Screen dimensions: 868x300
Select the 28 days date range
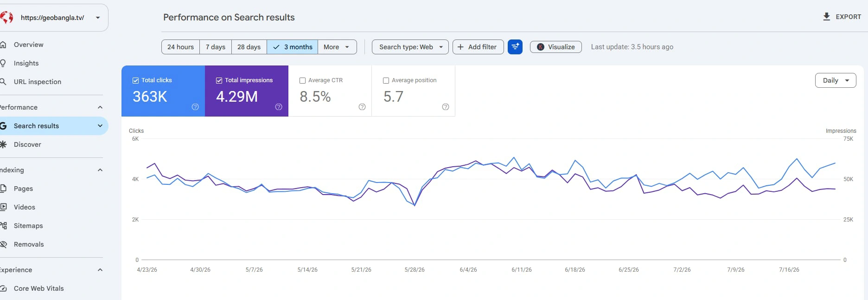click(249, 47)
